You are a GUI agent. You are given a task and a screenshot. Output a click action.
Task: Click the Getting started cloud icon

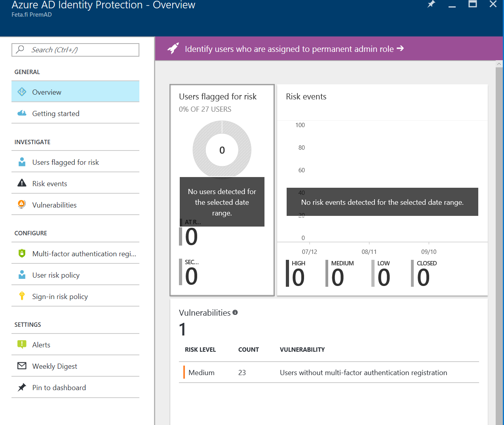(x=22, y=113)
